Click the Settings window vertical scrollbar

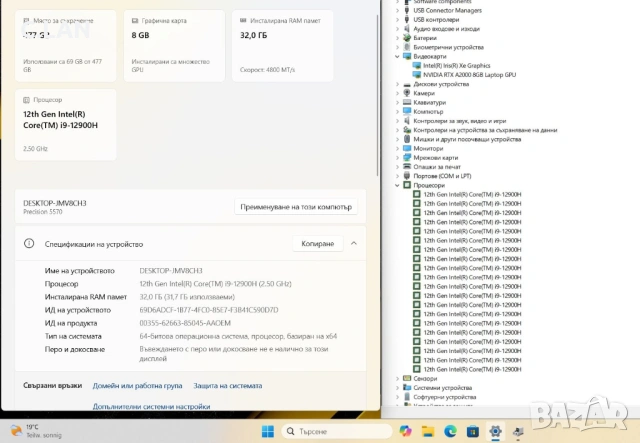click(x=378, y=96)
